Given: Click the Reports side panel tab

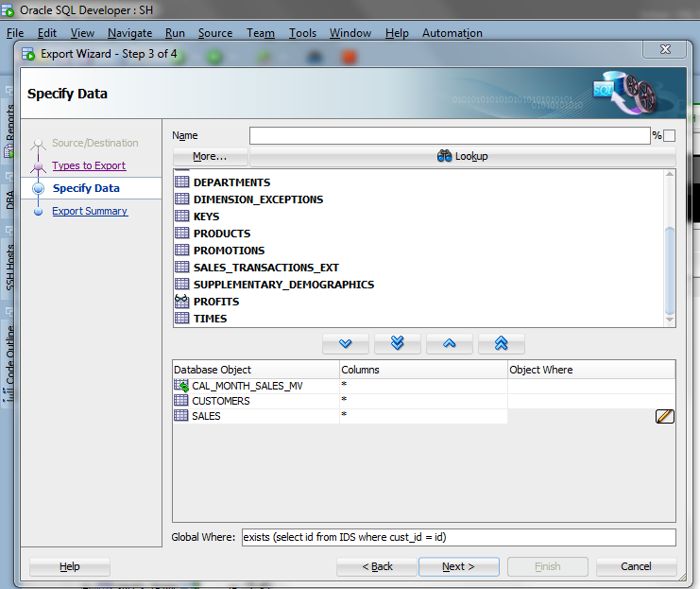Looking at the screenshot, I should click(9, 130).
